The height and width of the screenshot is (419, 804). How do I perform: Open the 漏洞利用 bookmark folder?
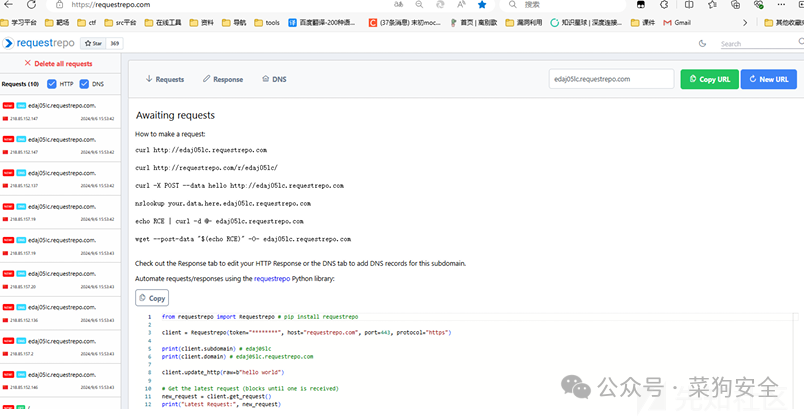coord(524,23)
